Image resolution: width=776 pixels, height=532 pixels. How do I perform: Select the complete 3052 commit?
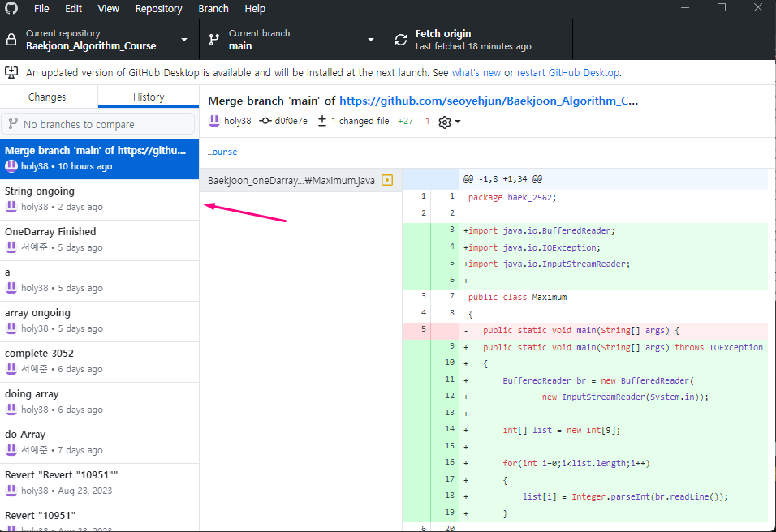pos(100,362)
